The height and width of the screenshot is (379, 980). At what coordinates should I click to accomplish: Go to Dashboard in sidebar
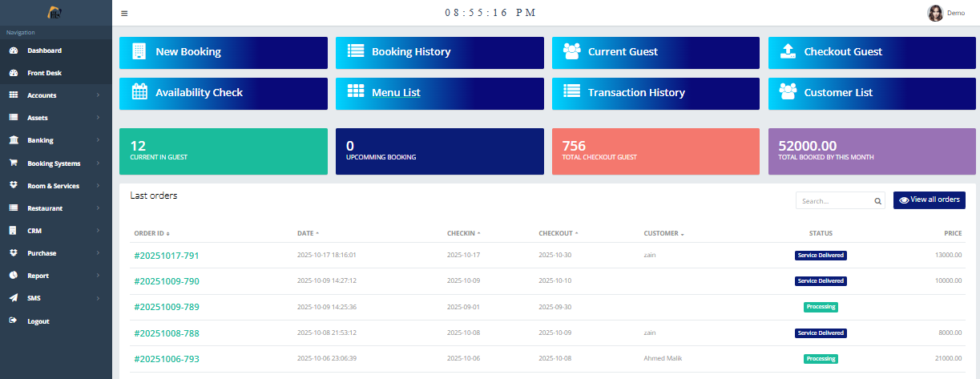(44, 50)
